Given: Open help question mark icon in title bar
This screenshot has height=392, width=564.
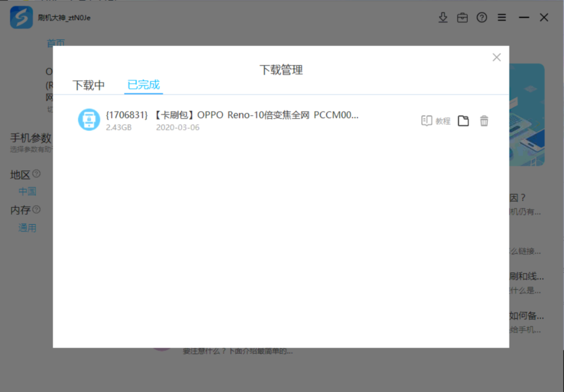Looking at the screenshot, I should point(482,17).
